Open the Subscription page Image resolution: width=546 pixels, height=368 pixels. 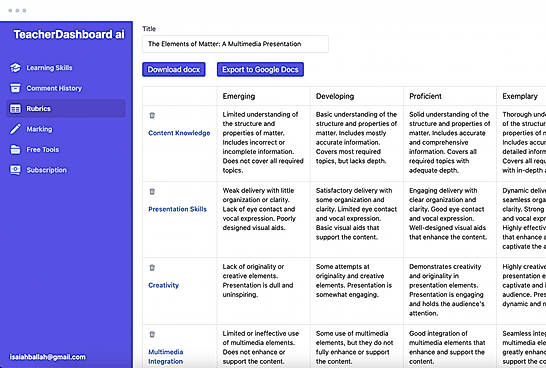click(65, 170)
